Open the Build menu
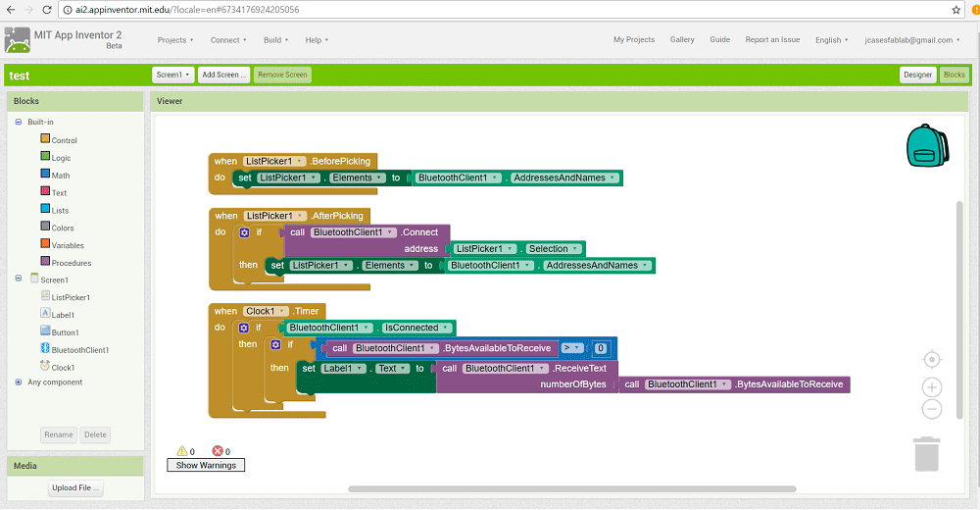980x510 pixels. [275, 40]
